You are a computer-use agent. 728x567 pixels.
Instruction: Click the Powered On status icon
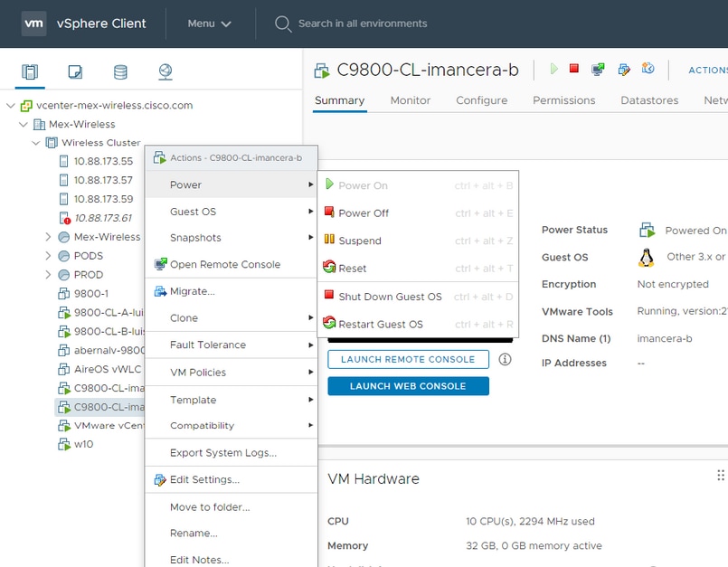[x=647, y=230]
